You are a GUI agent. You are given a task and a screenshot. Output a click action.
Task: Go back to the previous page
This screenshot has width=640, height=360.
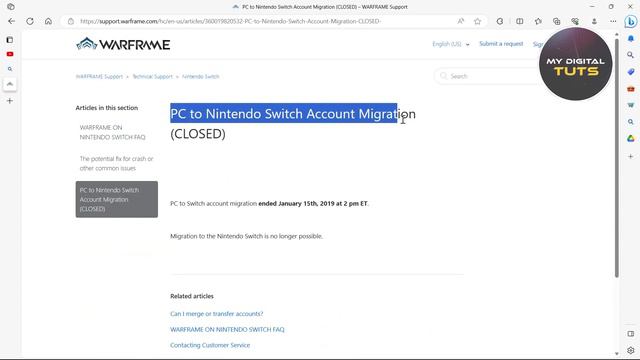tap(11, 21)
